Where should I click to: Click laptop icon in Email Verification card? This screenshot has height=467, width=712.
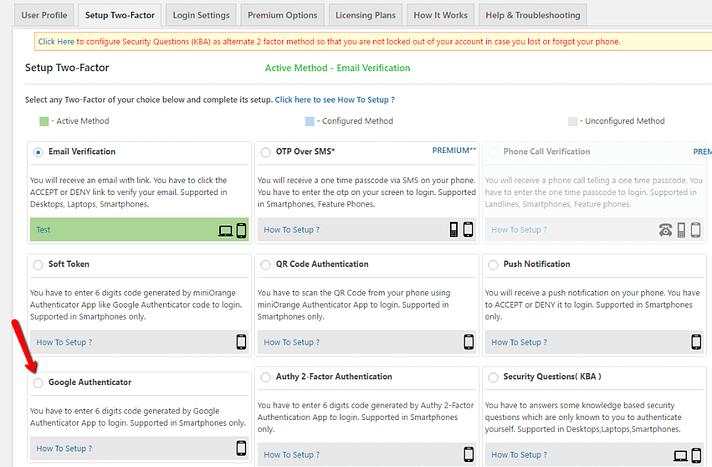[225, 230]
